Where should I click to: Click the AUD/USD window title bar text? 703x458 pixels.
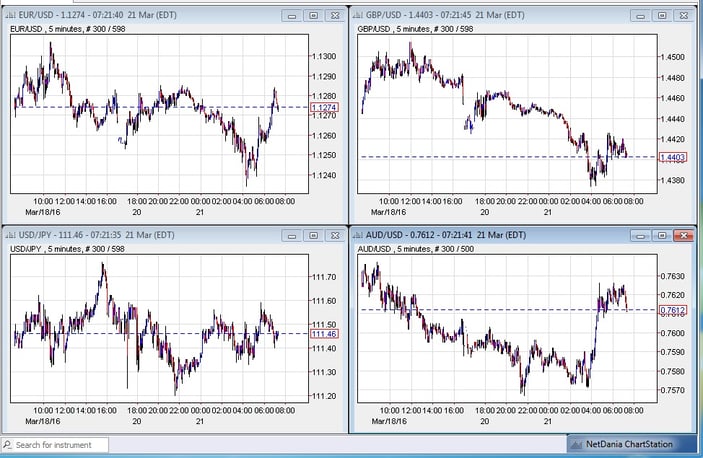[x=446, y=235]
